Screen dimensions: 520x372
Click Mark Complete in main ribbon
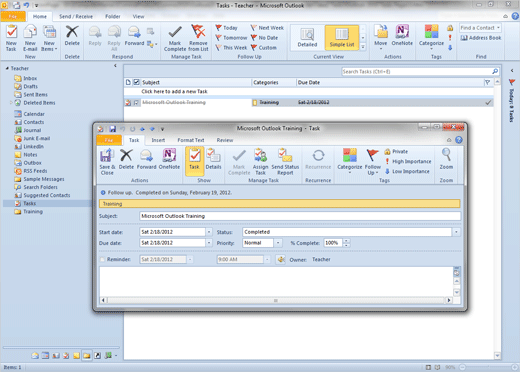175,38
